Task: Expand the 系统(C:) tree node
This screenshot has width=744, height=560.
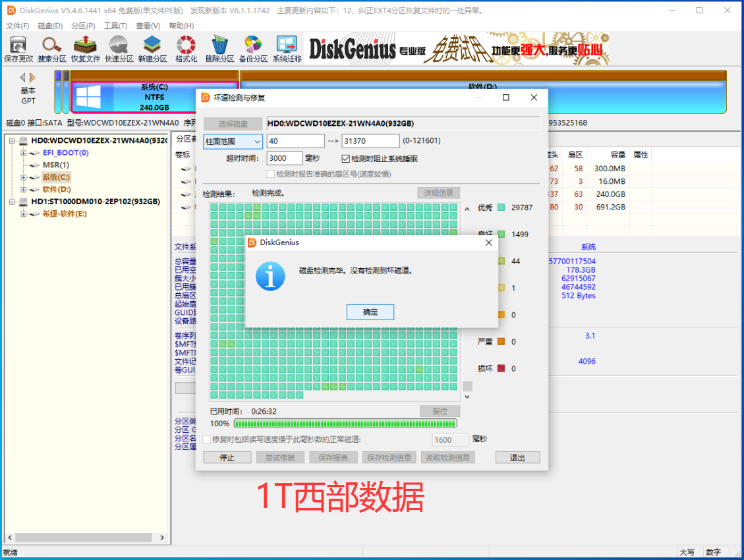Action: (x=24, y=177)
